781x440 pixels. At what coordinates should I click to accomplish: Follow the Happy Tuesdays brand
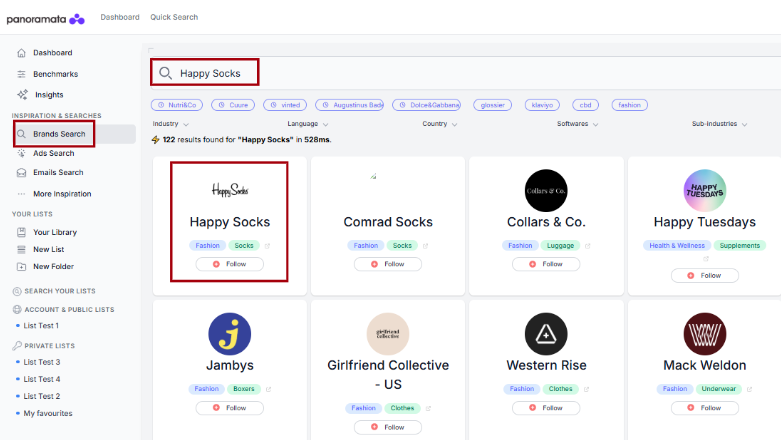click(x=705, y=276)
